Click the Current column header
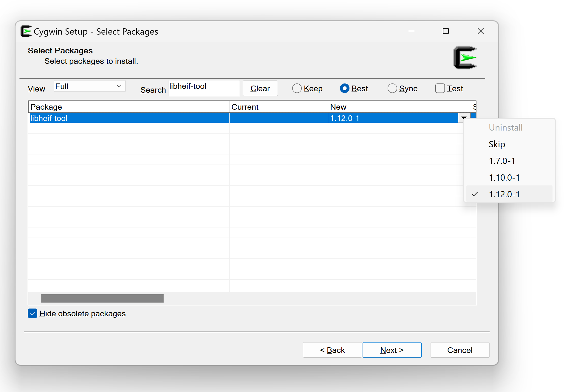The height and width of the screenshot is (392, 571). [x=279, y=107]
